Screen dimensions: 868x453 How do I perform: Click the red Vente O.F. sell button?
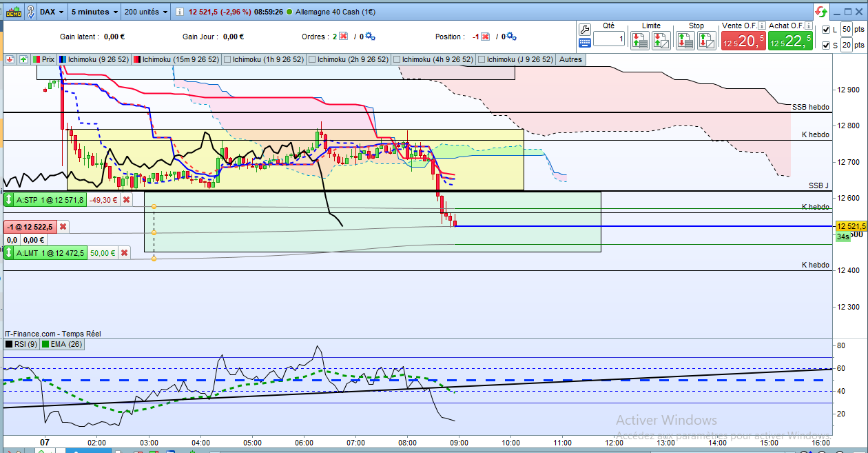(x=743, y=41)
